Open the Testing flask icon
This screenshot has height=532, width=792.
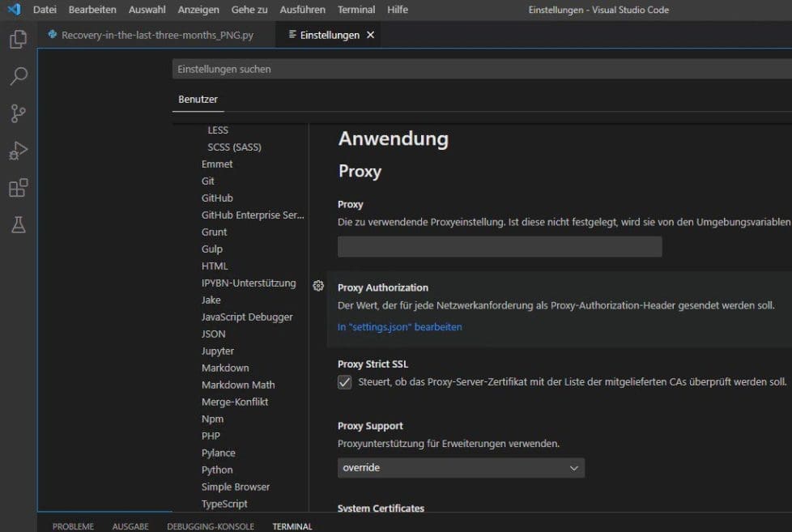[x=18, y=225]
